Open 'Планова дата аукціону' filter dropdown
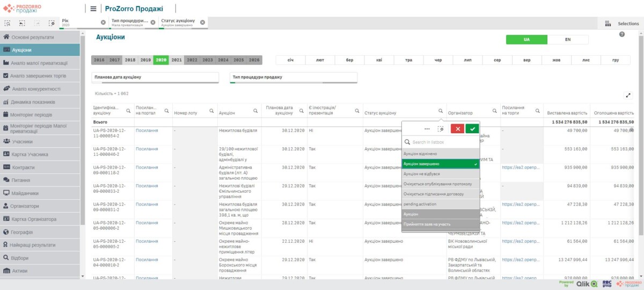Screen dimensions: 644x290 [x=155, y=77]
